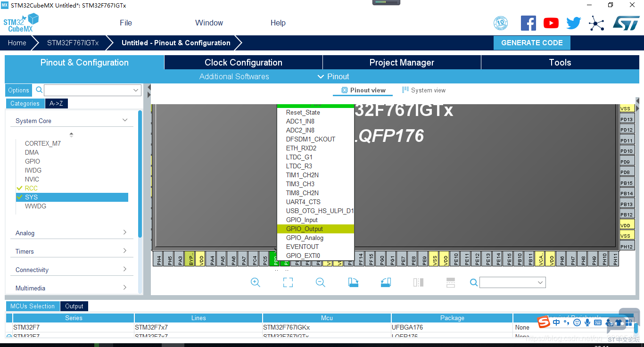Open Additional Softwares
Viewport: 644px width, 347px height.
click(x=234, y=76)
